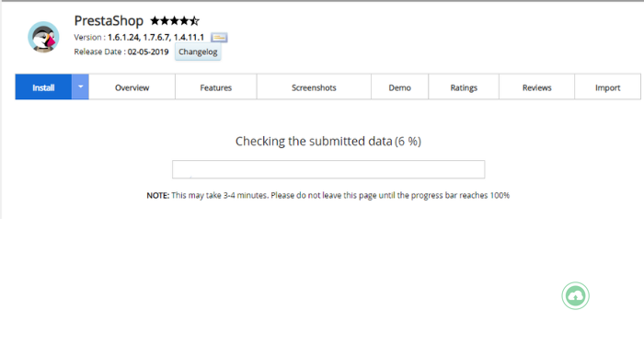The image size is (644, 345).
Task: Click the star rating next to PrestaShop
Action: [175, 20]
